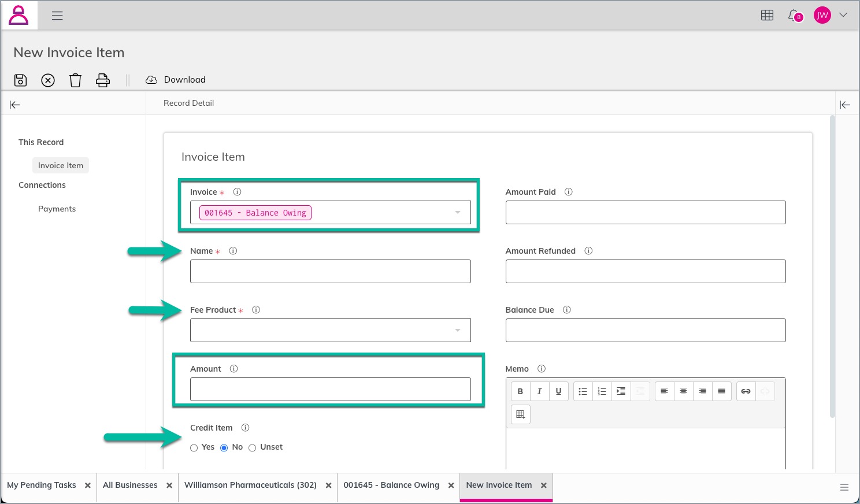This screenshot has width=860, height=504.
Task: Toggle underline in Memo editor
Action: 558,391
